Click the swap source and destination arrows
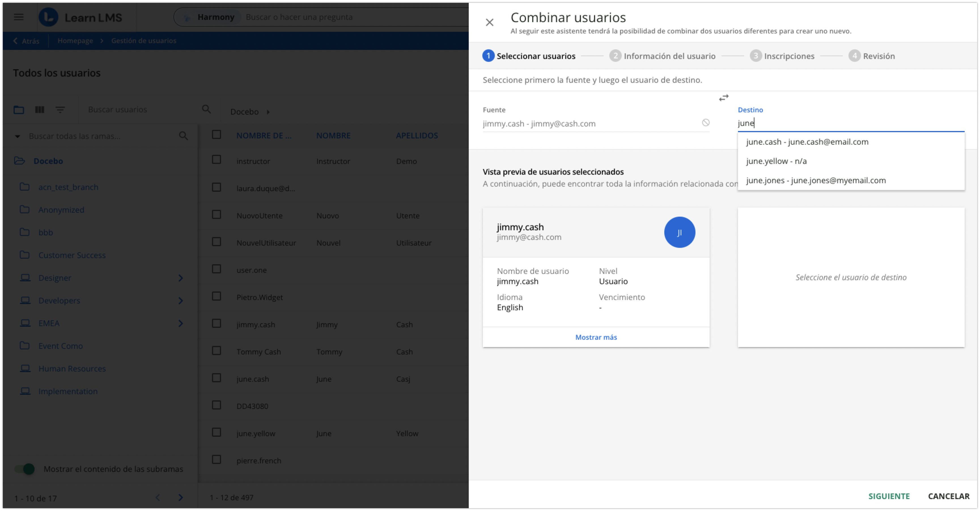The image size is (980, 511). 724,98
